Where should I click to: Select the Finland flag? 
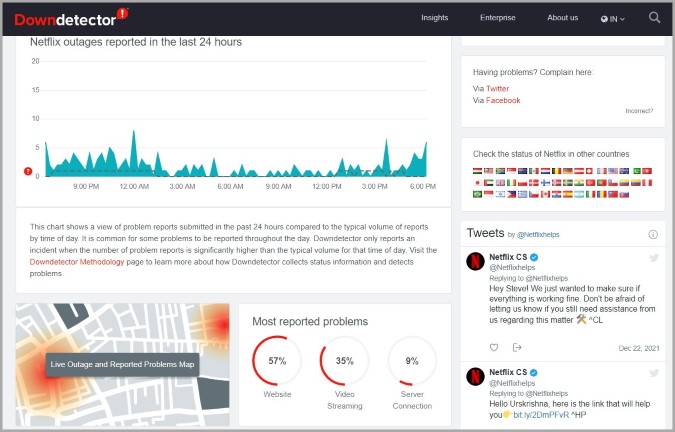pyautogui.click(x=545, y=183)
